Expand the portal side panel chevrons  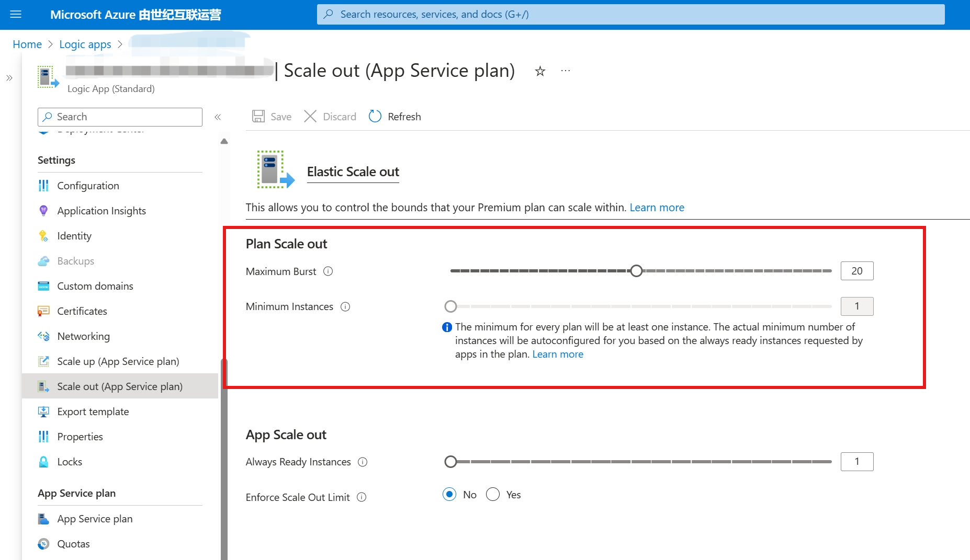[9, 78]
